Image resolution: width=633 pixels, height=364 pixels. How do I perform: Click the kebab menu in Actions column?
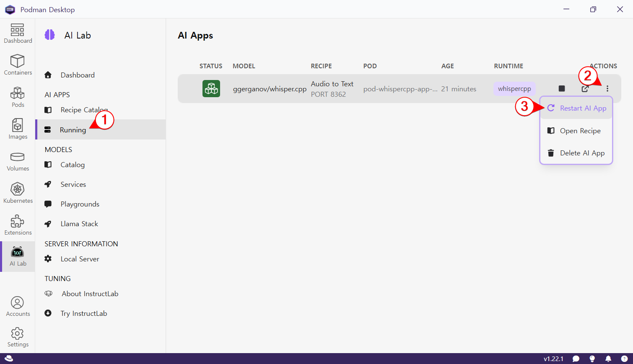pos(607,88)
